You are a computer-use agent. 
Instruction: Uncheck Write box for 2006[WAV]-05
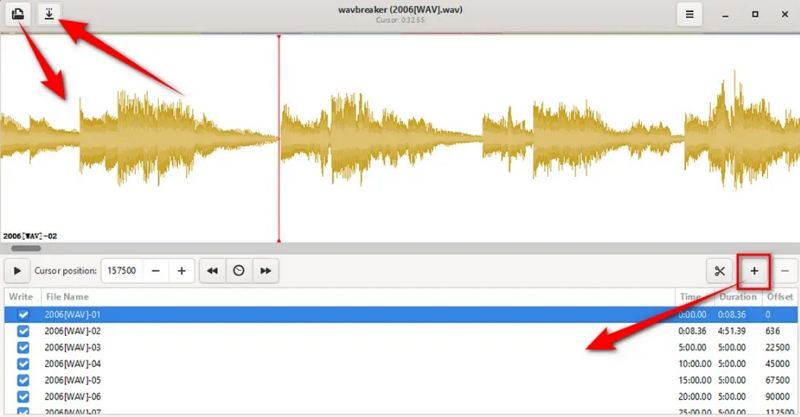[x=23, y=380]
